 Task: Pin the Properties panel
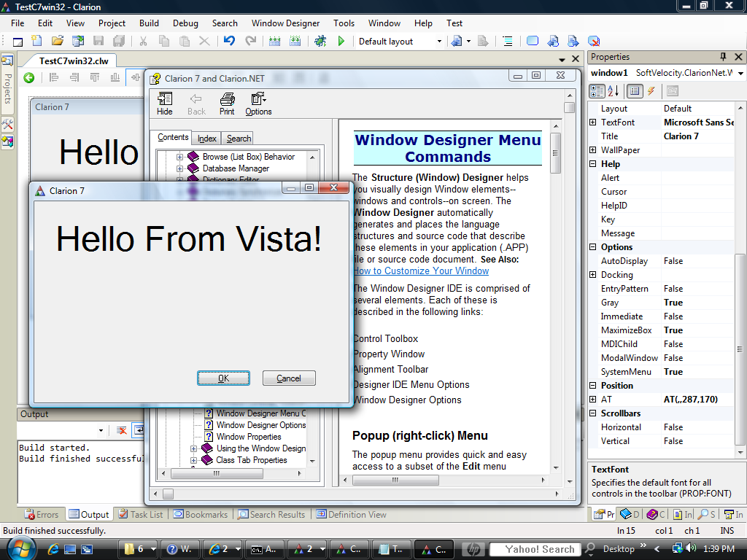[x=723, y=57]
